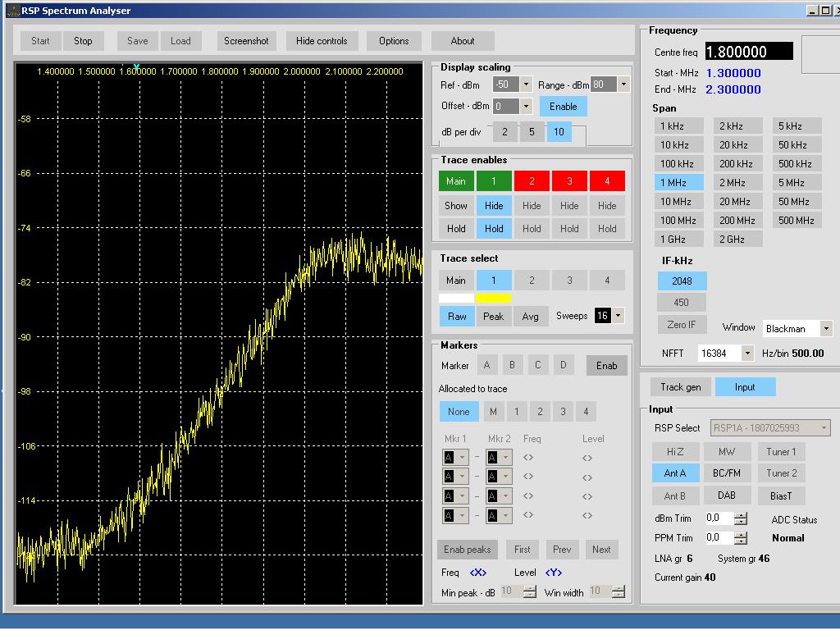The width and height of the screenshot is (840, 630).
Task: Select 2048 IF-kHz
Action: [682, 281]
